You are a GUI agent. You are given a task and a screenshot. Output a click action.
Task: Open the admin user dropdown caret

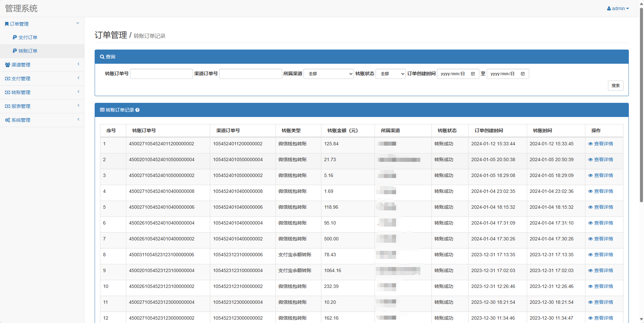click(x=627, y=9)
